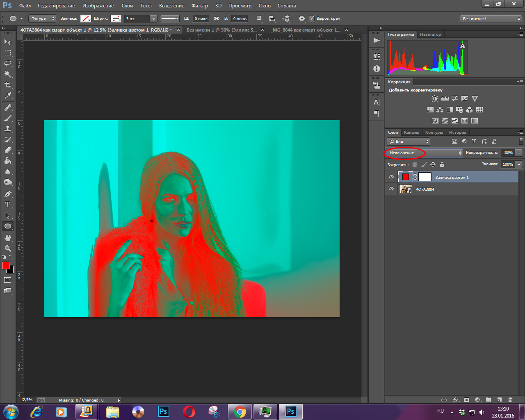Select the Lasso tool
This screenshot has width=525, height=420.
[8, 64]
